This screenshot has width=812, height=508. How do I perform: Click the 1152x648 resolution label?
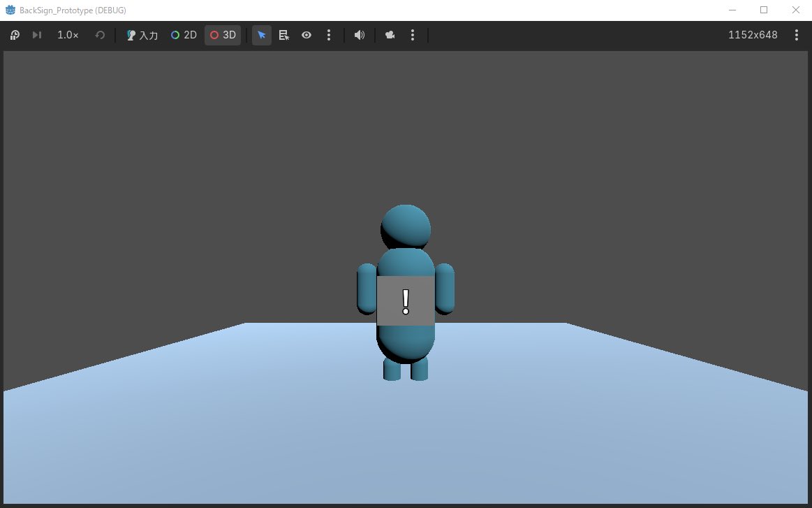tap(753, 35)
